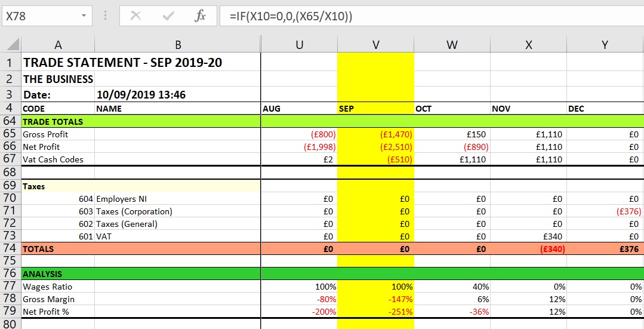The image size is (644, 329).
Task: Click the NOV VAT cell showing £340
Action: tap(528, 236)
